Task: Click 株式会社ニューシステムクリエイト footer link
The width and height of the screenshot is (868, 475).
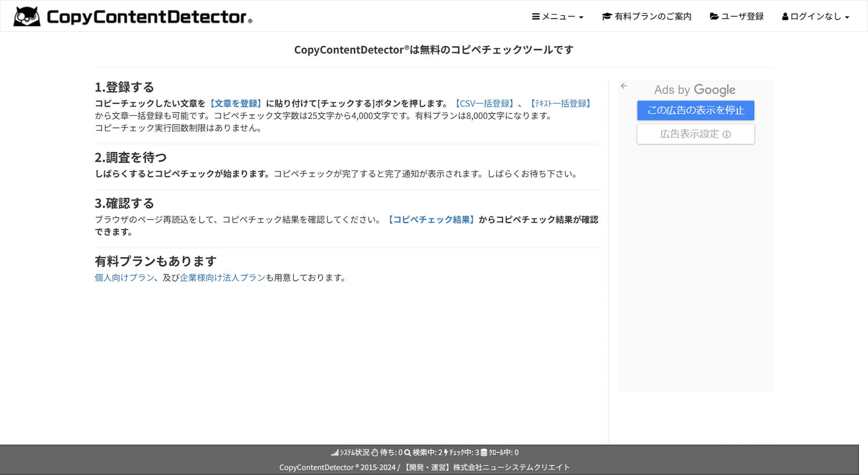Action: pyautogui.click(x=487, y=467)
